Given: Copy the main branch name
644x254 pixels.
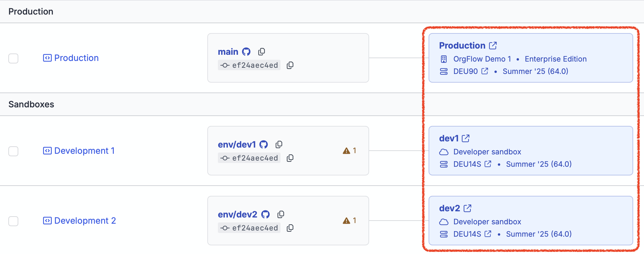Looking at the screenshot, I should pos(262,52).
